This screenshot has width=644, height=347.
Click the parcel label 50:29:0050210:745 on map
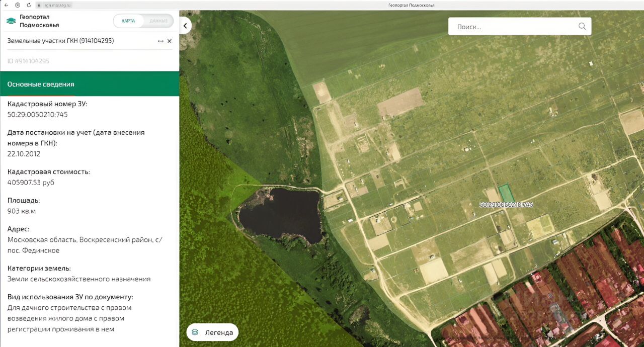point(506,205)
